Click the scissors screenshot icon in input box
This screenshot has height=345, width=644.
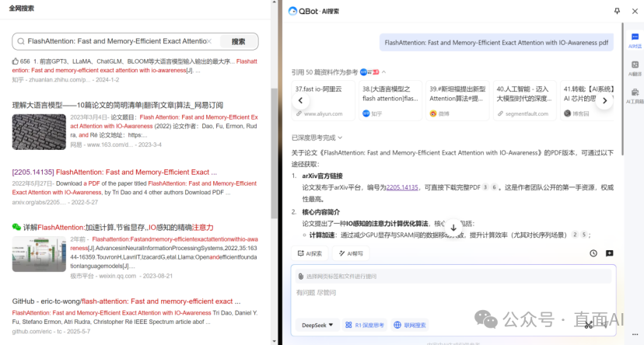(589, 325)
